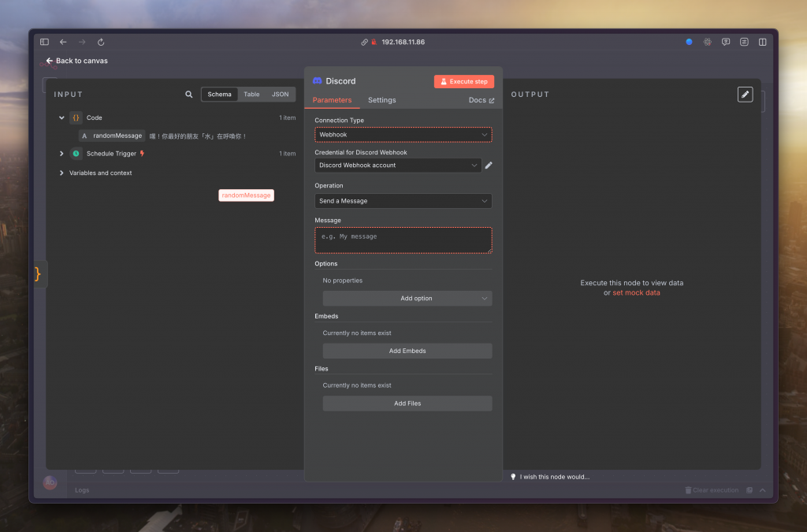The image size is (807, 532).
Task: Click the Add Embeds button
Action: tap(407, 351)
